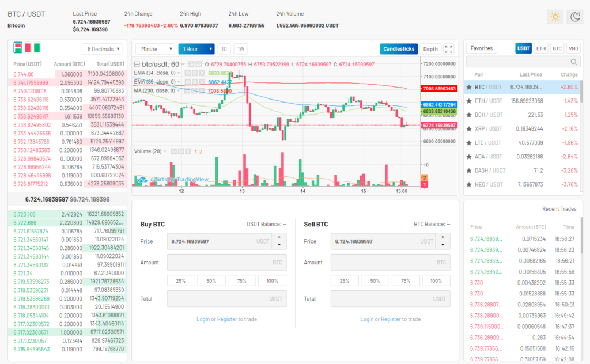590x364 pixels.
Task: Select the ETH market tab
Action: click(x=540, y=48)
